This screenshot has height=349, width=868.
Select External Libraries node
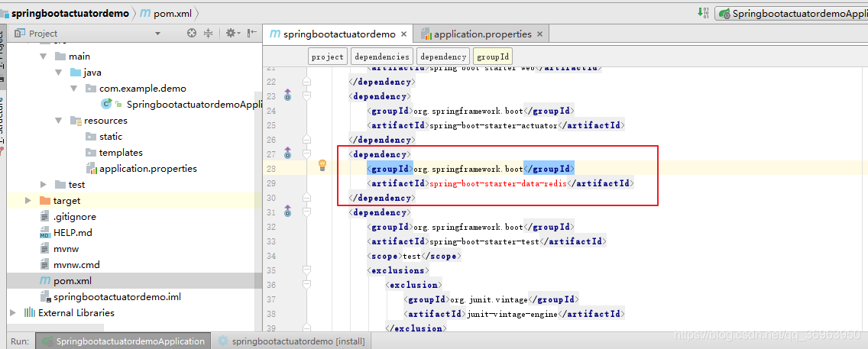(x=76, y=313)
